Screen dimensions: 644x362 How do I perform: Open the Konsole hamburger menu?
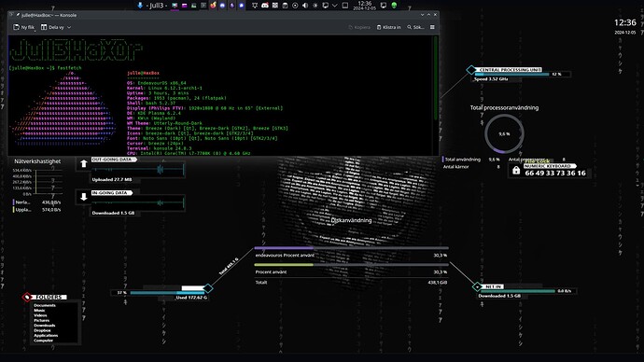(x=432, y=27)
